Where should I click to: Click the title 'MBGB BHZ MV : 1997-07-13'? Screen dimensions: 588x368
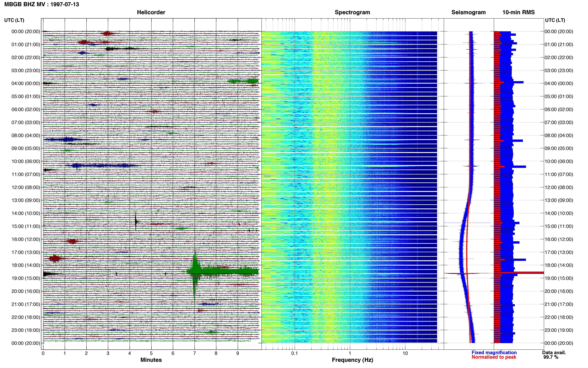pos(42,4)
